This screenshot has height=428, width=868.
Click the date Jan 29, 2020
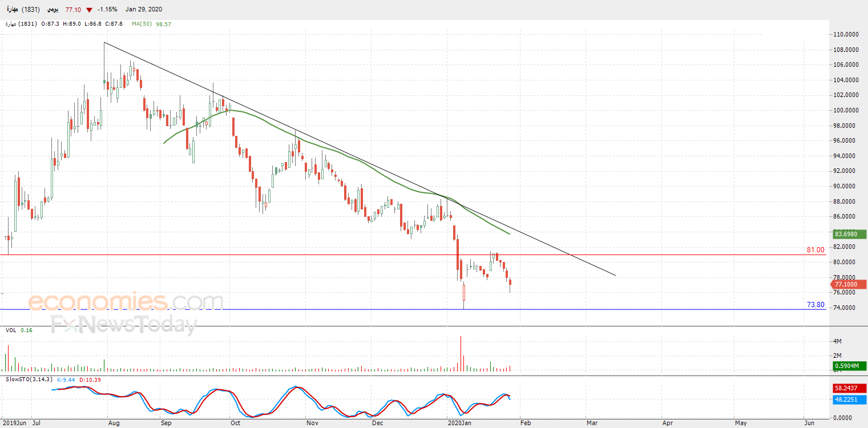(x=144, y=10)
